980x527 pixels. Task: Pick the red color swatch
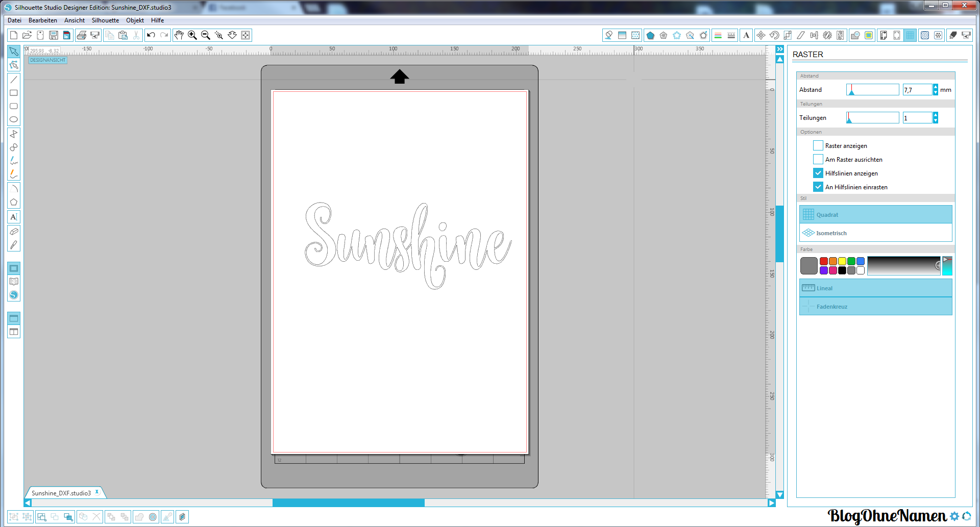click(823, 261)
